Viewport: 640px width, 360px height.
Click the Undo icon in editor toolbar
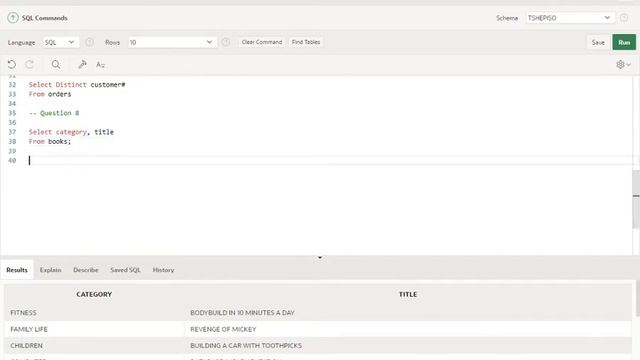(12, 64)
